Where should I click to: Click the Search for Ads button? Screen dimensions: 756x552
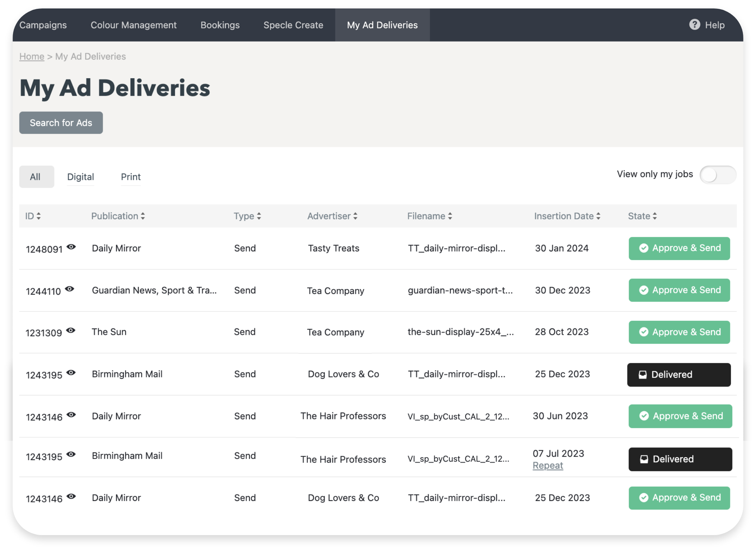pos(61,123)
